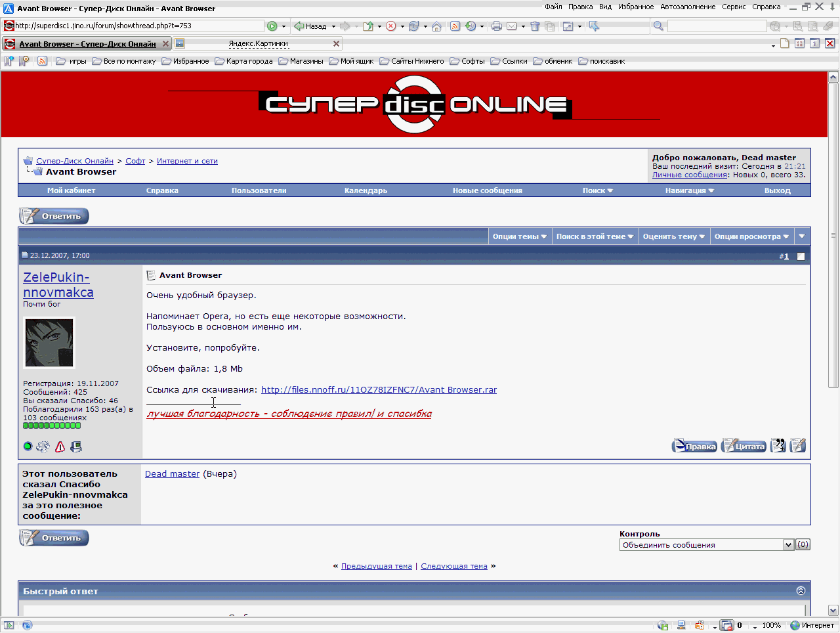Click the online status icon under ZelePukin-nnovmakca
Viewport: 840px width, 633px height.
tap(28, 447)
